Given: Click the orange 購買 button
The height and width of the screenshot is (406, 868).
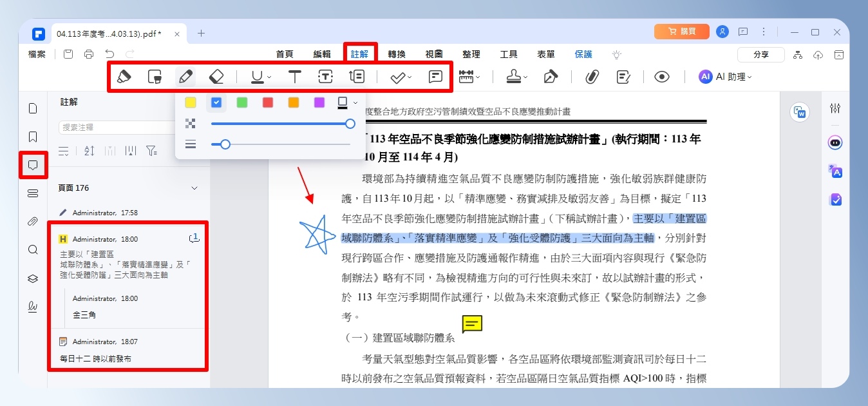Looking at the screenshot, I should click(x=682, y=32).
